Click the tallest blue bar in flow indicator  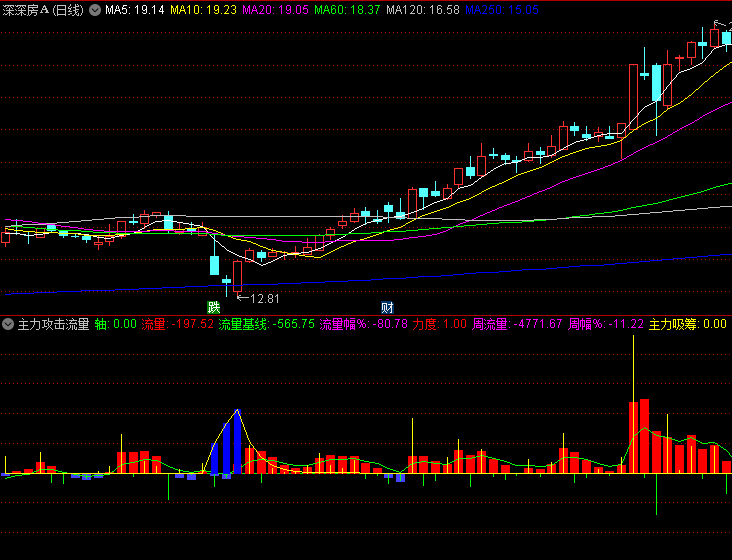[x=238, y=441]
